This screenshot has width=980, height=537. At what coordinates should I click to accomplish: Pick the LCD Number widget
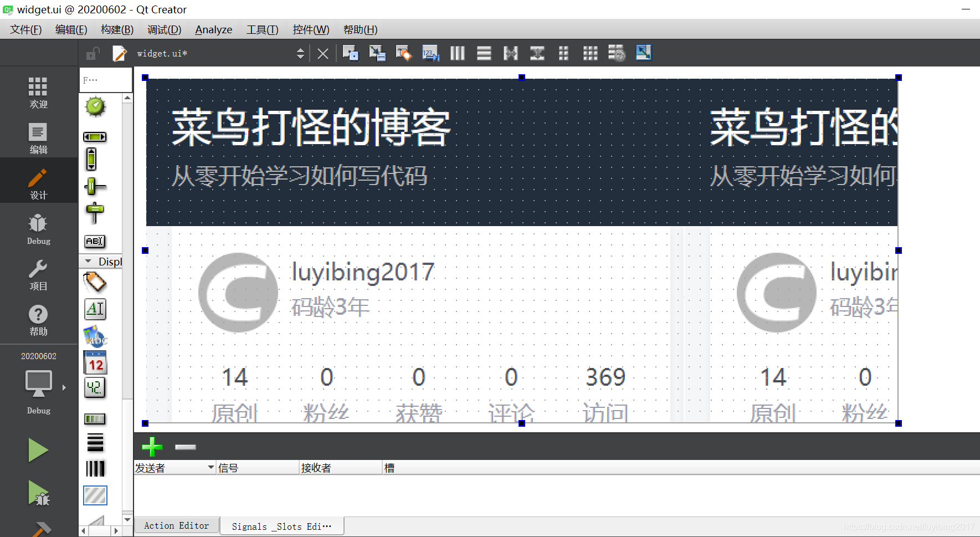pos(95,387)
